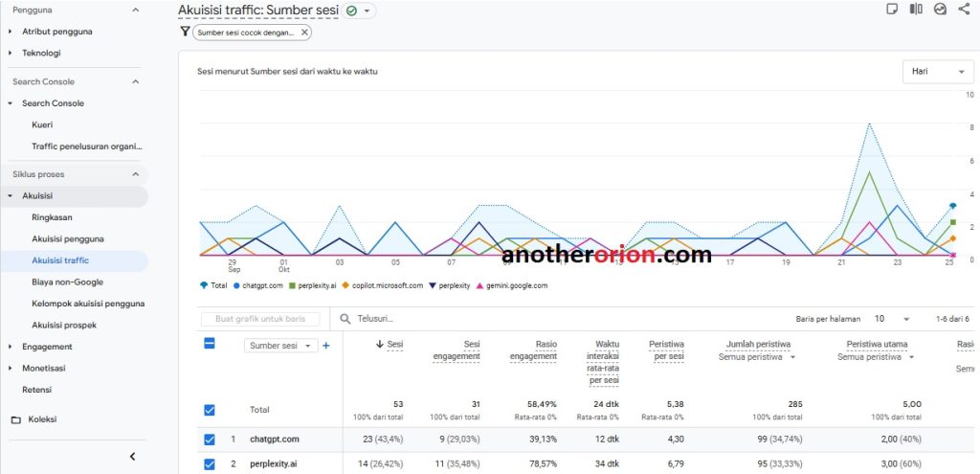Click the chatgpt.com legend color marker
The image size is (980, 474).
coord(236,285)
